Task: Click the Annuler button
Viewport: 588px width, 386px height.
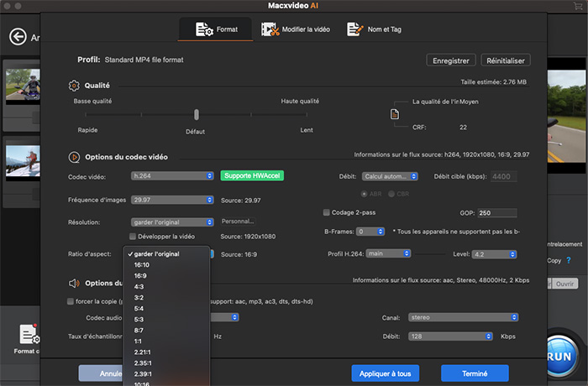Action: point(101,373)
